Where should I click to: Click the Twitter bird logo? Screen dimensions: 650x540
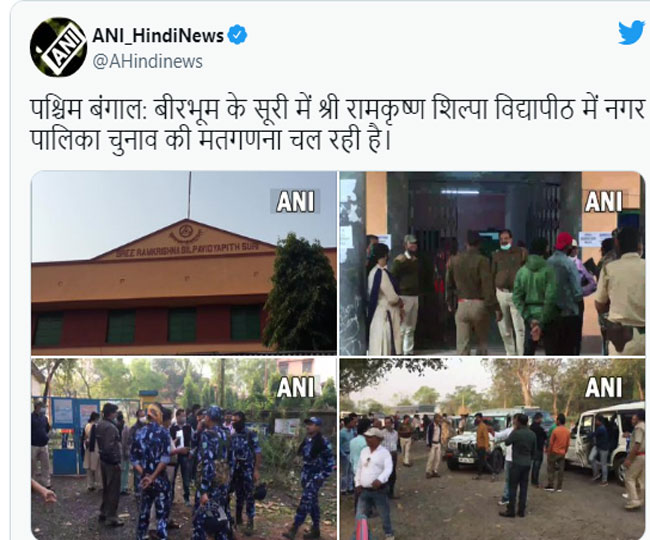pyautogui.click(x=632, y=33)
